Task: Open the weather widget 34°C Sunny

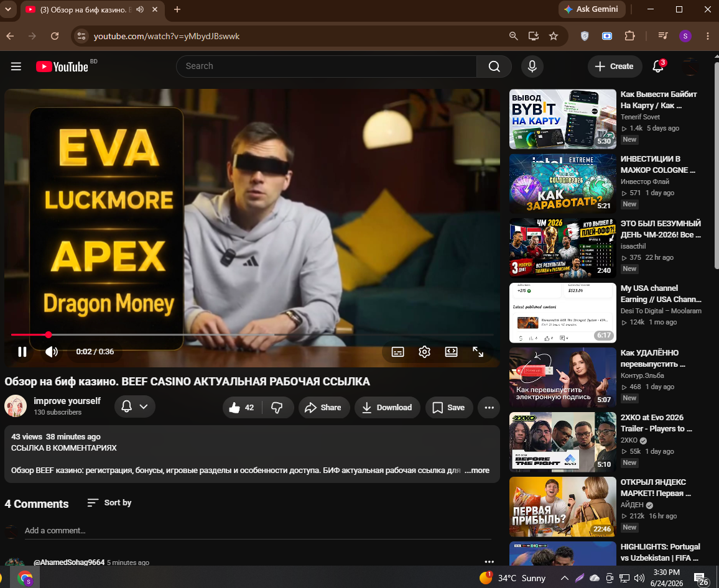Action: coord(513,578)
